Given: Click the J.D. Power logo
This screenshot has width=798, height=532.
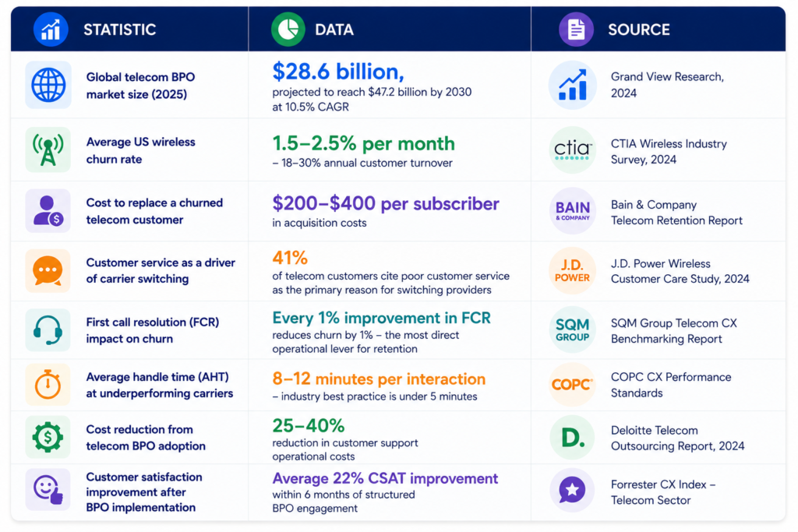Looking at the screenshot, I should pyautogui.click(x=573, y=270).
